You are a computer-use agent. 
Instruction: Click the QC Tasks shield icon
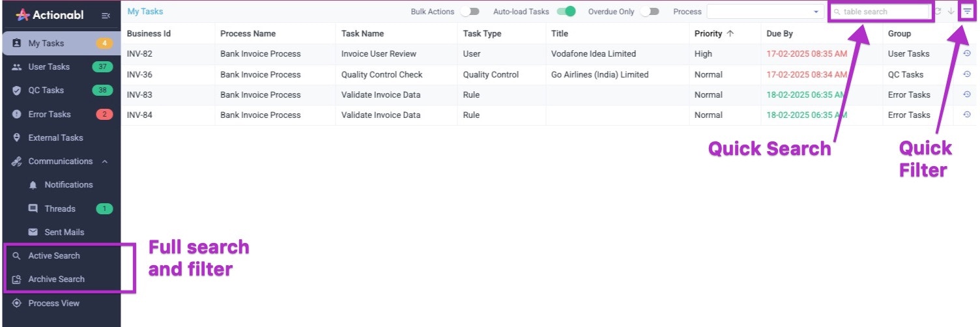pos(17,91)
